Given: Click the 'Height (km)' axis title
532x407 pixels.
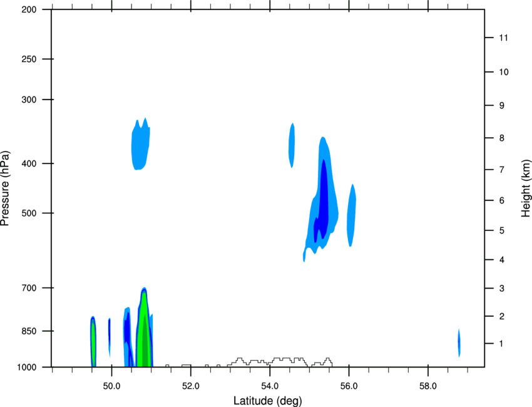Looking at the screenshot, I should tap(526, 188).
